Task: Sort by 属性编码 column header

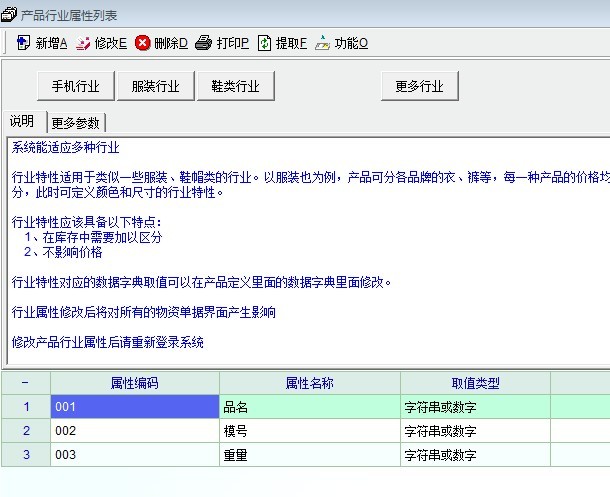Action: coord(135,383)
